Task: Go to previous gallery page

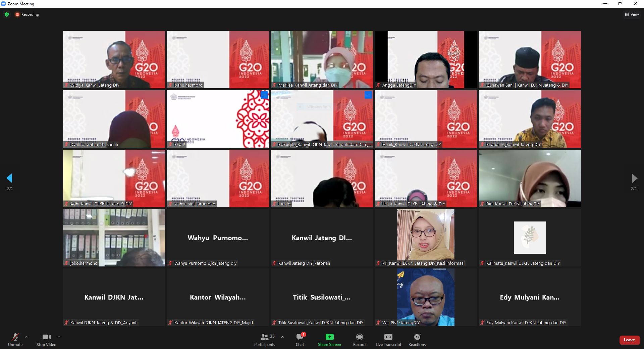Action: (x=9, y=178)
